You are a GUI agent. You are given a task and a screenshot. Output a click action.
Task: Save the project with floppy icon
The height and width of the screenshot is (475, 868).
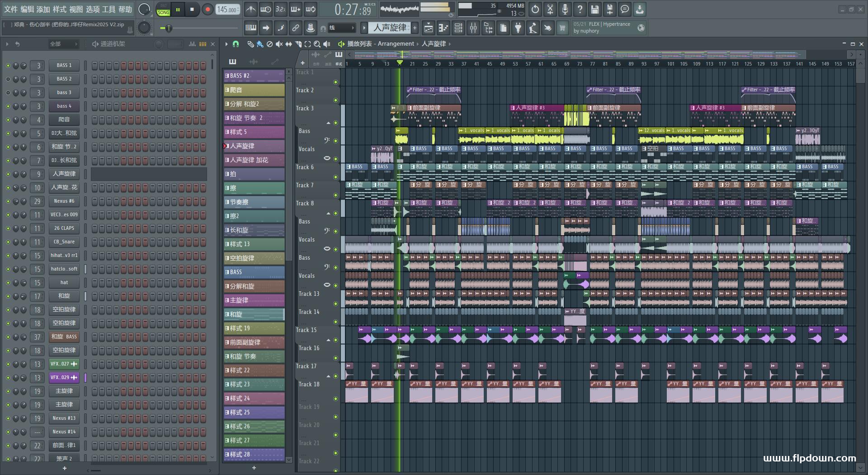coord(595,9)
